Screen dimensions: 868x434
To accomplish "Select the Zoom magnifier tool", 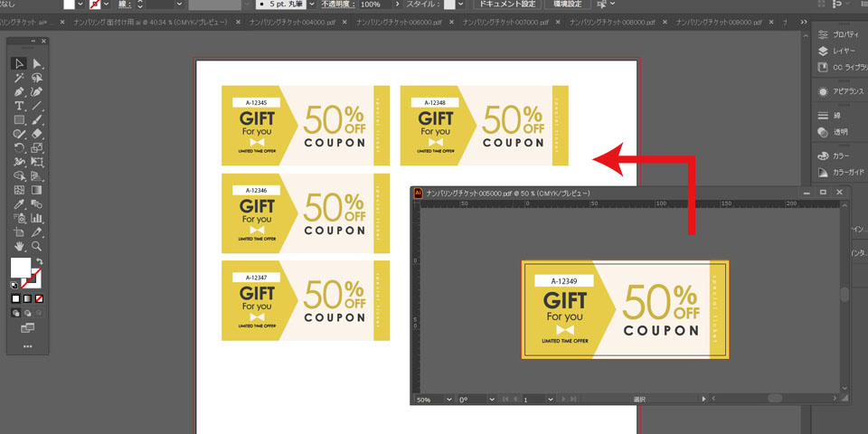I will [37, 246].
